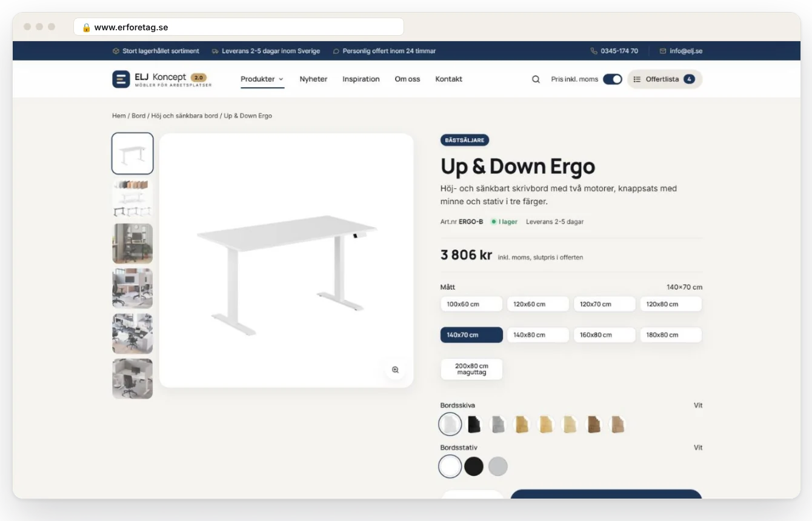The width and height of the screenshot is (812, 521).
Task: Click the phone icon beside 0345-174 70
Action: (x=594, y=51)
